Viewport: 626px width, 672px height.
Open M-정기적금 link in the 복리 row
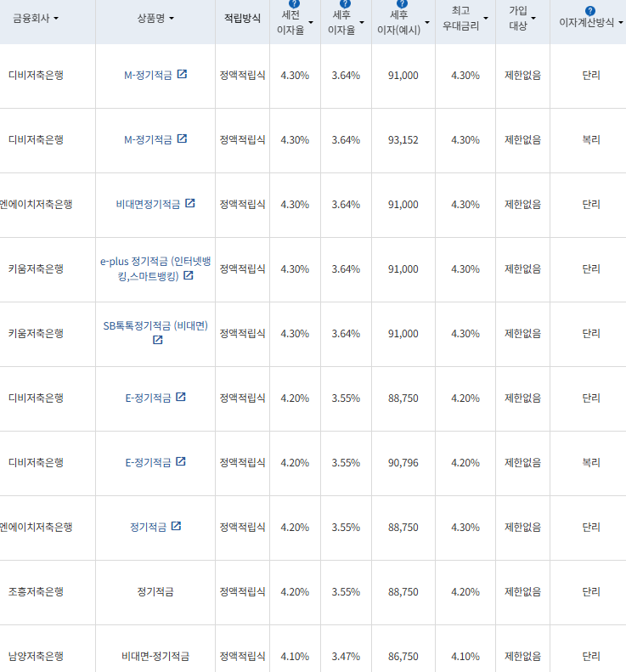click(x=148, y=139)
